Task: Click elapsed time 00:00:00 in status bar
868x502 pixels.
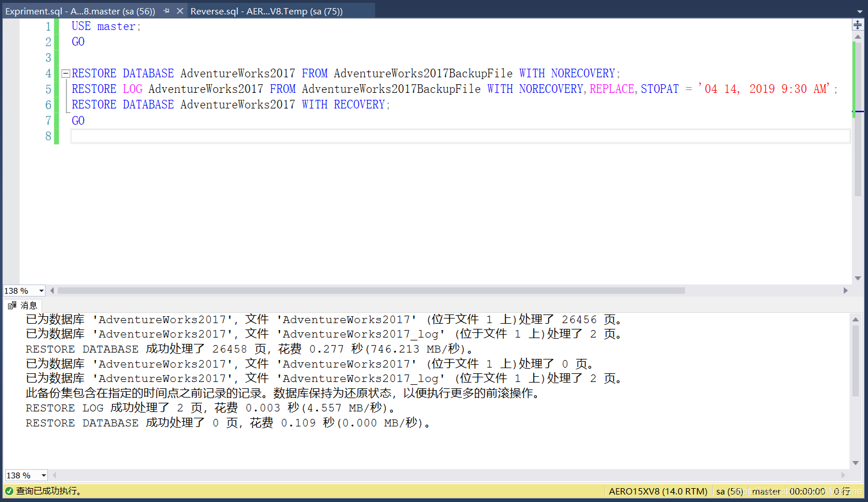Action: tap(807, 491)
